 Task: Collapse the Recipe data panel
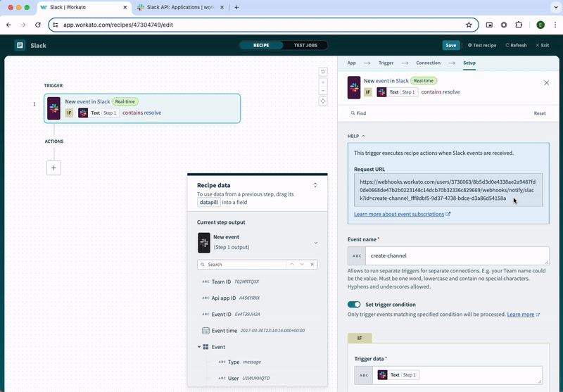click(315, 185)
